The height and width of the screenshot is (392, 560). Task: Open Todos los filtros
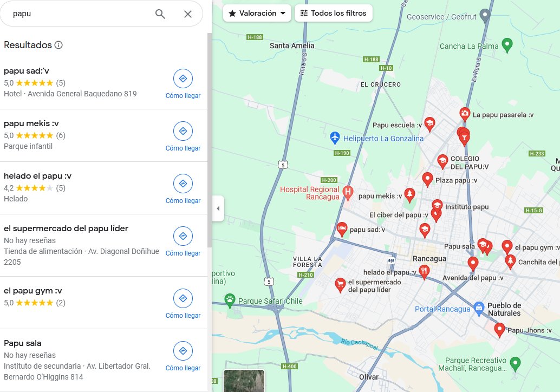(x=334, y=13)
